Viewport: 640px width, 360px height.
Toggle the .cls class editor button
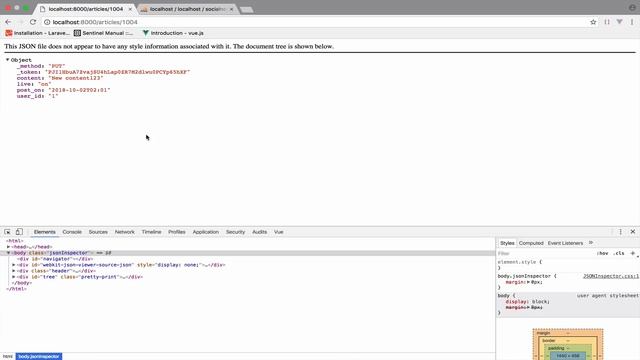[x=619, y=253]
